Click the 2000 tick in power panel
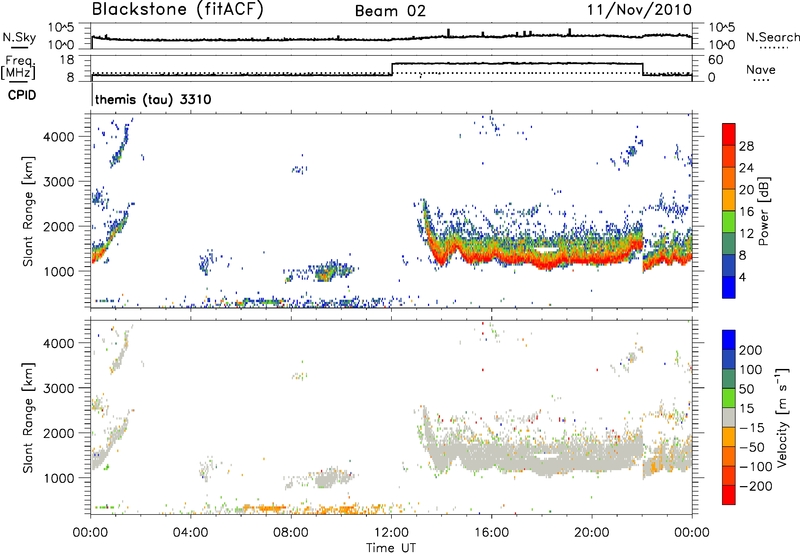The width and height of the screenshot is (800, 554). [x=58, y=226]
